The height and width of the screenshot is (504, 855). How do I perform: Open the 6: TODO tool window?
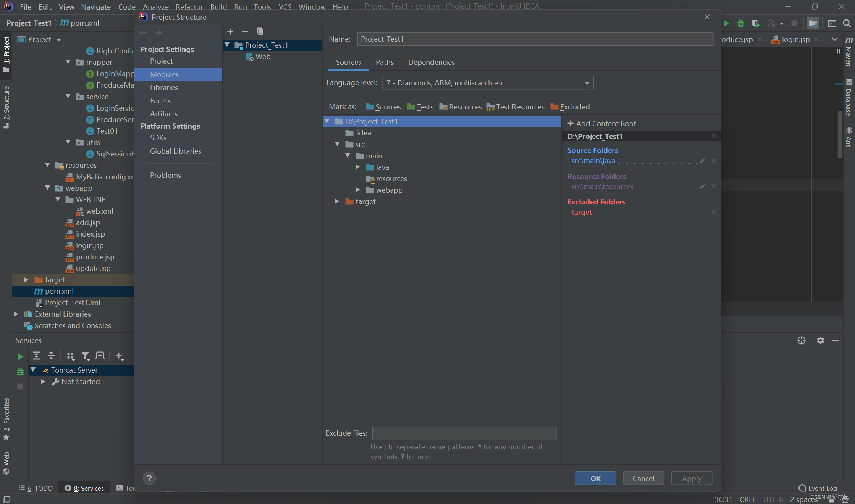click(x=36, y=488)
